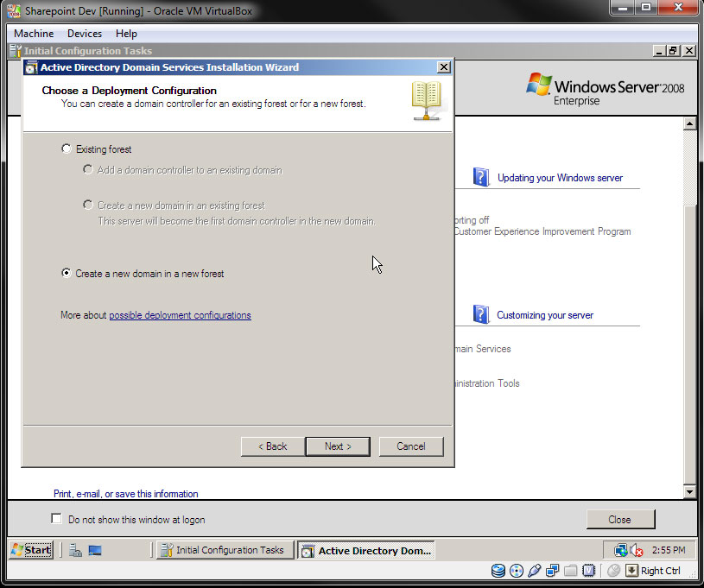The height and width of the screenshot is (588, 704).
Task: Click help icon beside Customizing your server
Action: pos(481,314)
